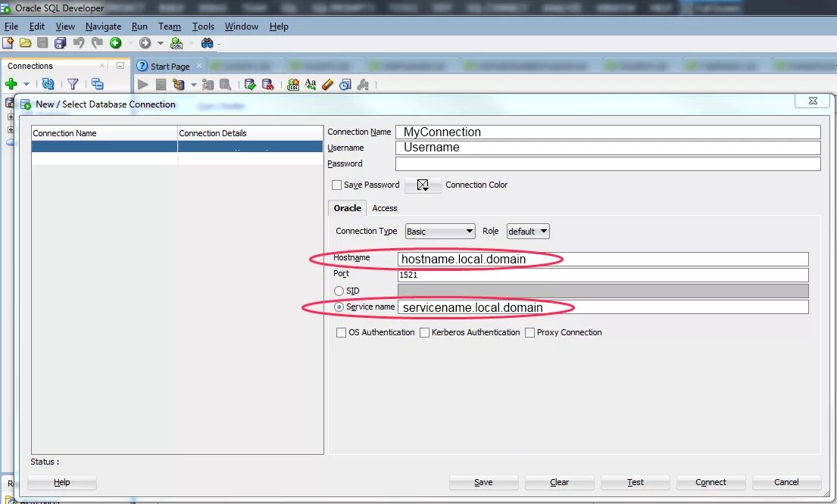Click the Connection Name input field
This screenshot has width=837, height=504.
pos(608,132)
